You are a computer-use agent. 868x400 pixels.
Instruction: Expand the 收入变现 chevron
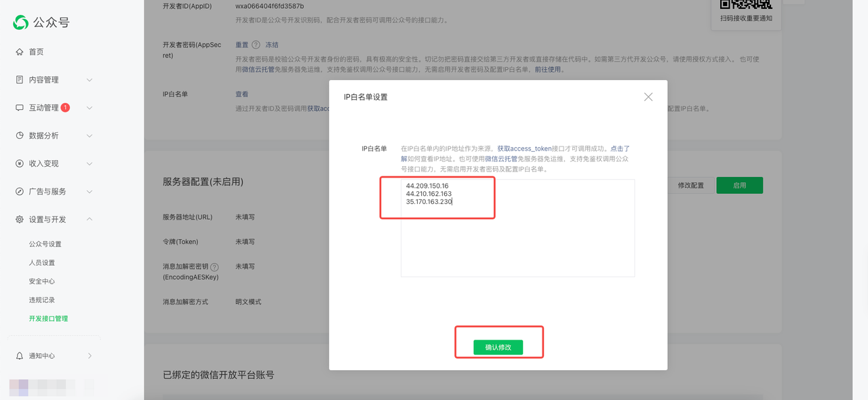pos(90,163)
